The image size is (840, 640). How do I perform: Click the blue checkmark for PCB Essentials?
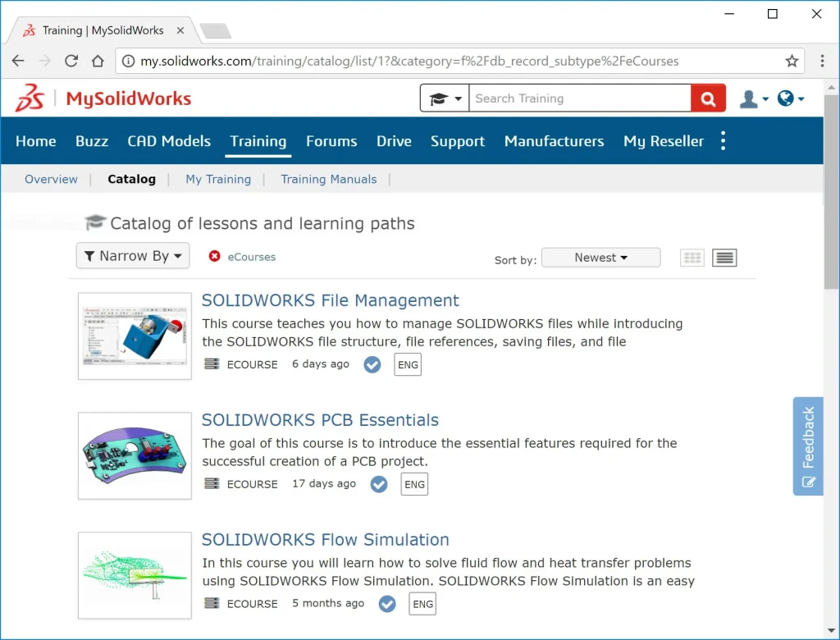[x=379, y=484]
